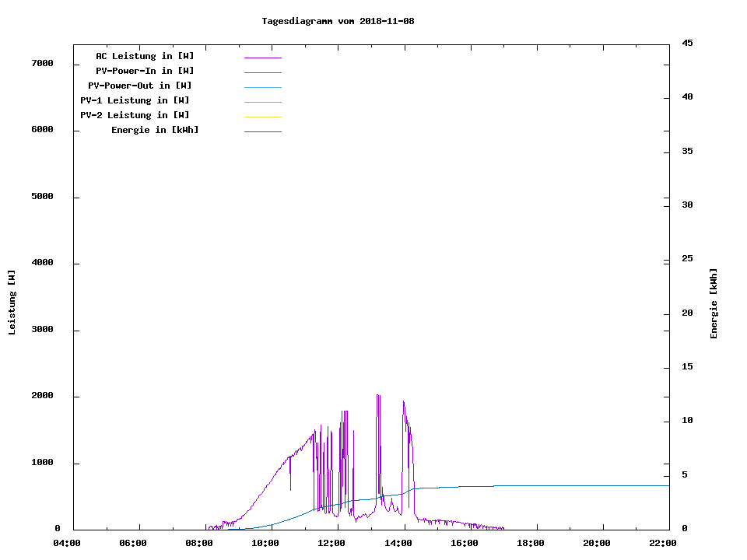Click the purple AC Leistung legend line sample
The height and width of the screenshot is (560, 747).
click(262, 58)
